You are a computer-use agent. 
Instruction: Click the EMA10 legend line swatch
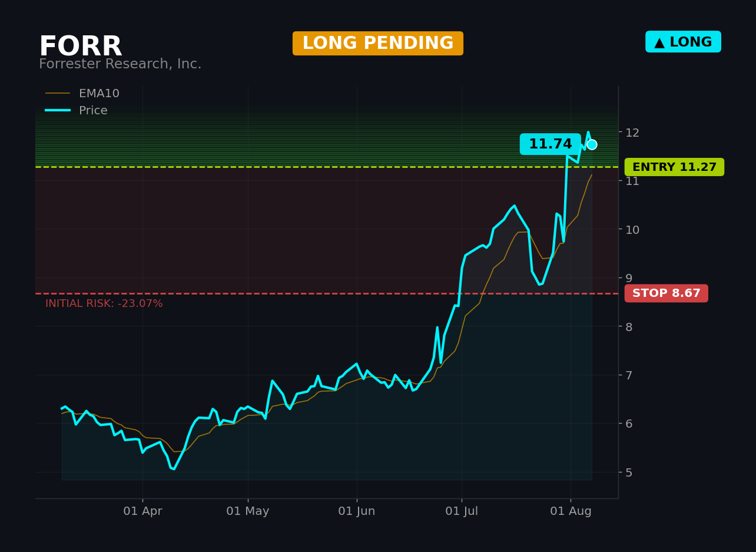[x=58, y=94]
